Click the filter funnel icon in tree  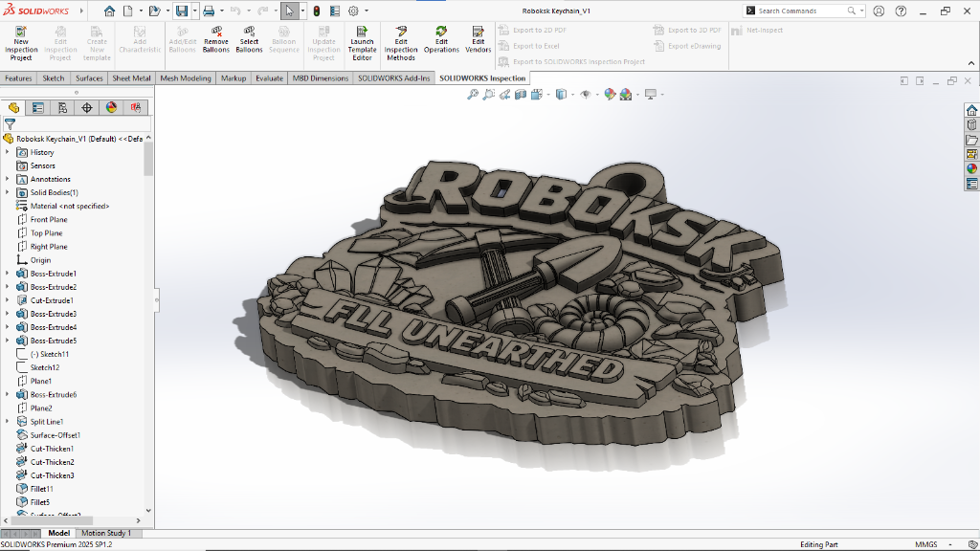click(x=10, y=124)
